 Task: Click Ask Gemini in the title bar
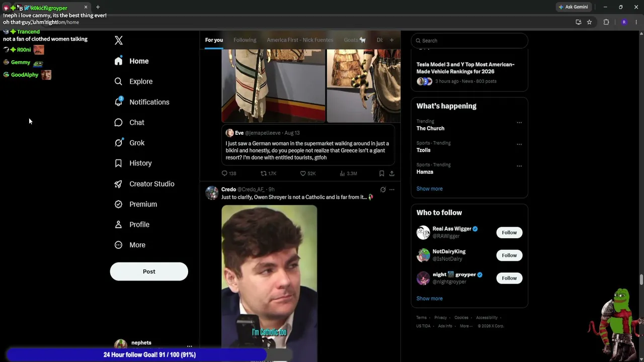[x=573, y=7]
